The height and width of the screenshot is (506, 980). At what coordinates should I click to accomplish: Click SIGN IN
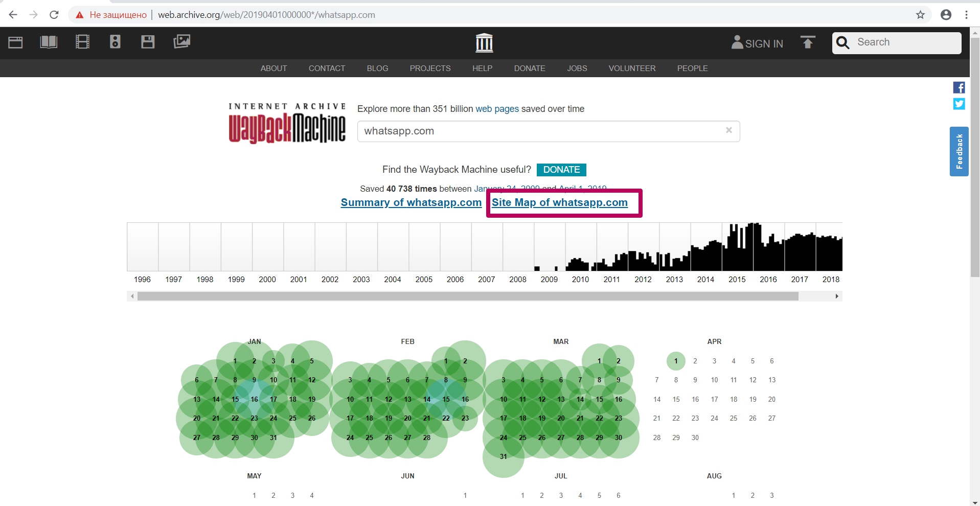tap(757, 43)
